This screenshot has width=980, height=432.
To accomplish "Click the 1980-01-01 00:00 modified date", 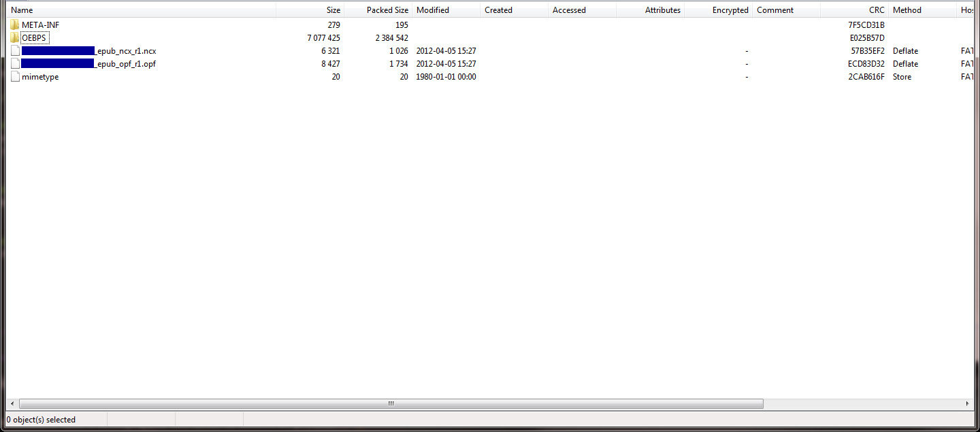I will 446,77.
